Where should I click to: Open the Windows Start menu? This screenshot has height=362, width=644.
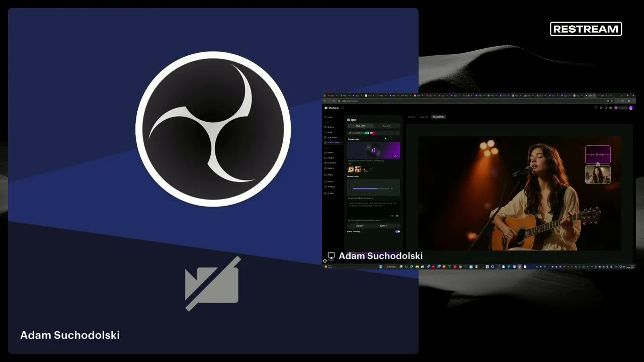point(381,266)
